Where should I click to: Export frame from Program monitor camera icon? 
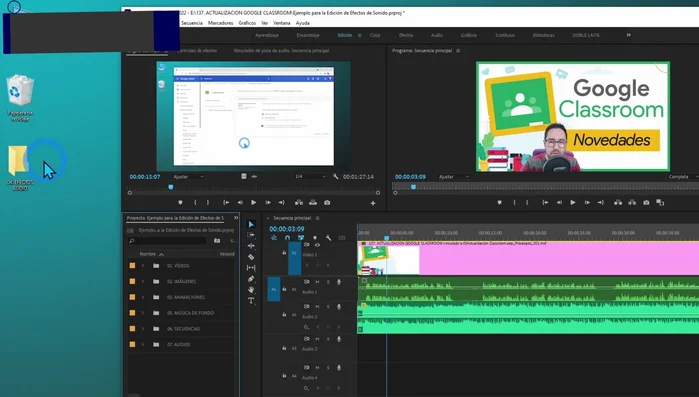click(x=646, y=202)
